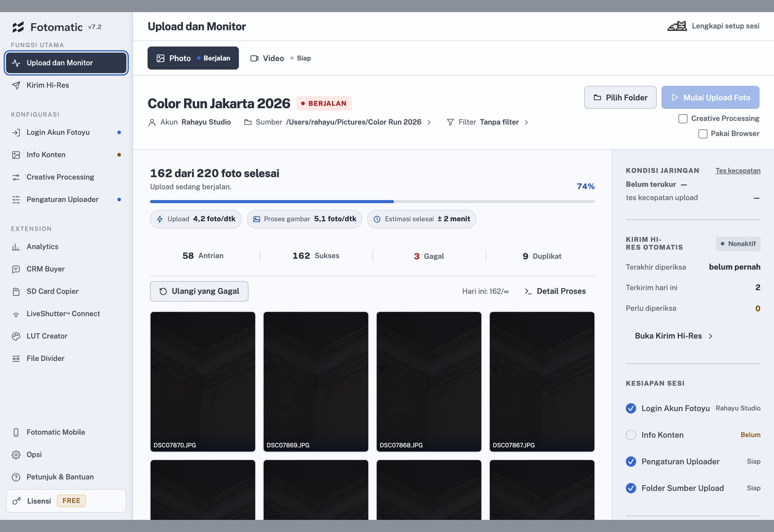The width and height of the screenshot is (774, 532).
Task: Toggle the Info Konten readiness circle
Action: pyautogui.click(x=631, y=435)
